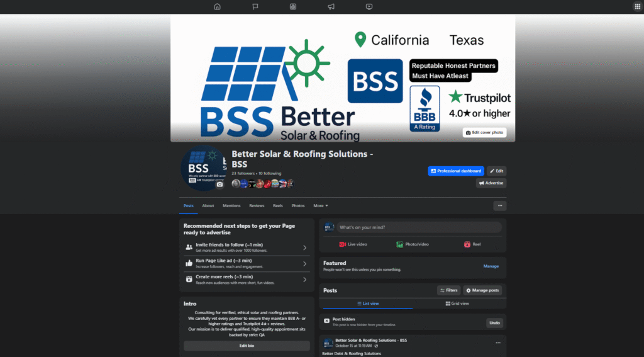Switch posts to Grid view
644x357 pixels.
coord(457,303)
